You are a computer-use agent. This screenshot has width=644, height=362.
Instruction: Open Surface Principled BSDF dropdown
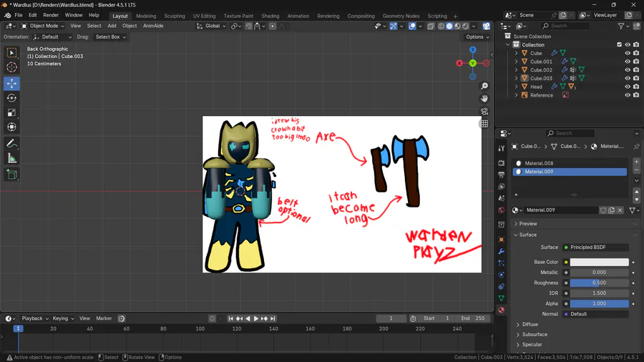tap(595, 247)
